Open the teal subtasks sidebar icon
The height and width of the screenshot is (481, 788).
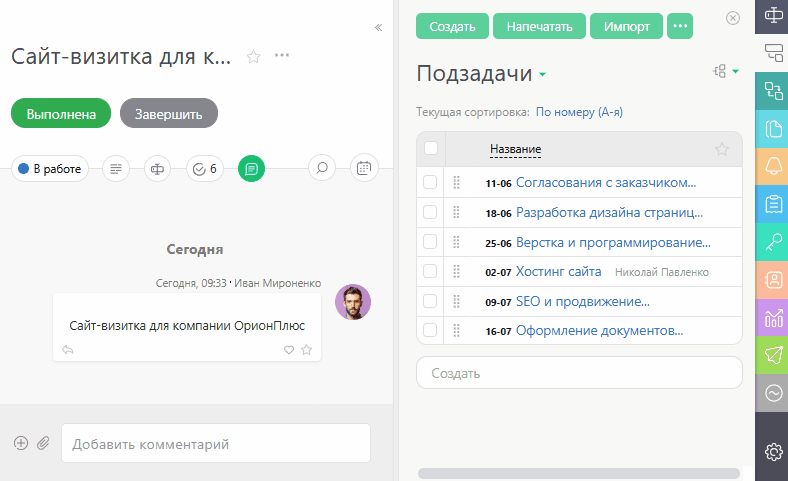773,91
